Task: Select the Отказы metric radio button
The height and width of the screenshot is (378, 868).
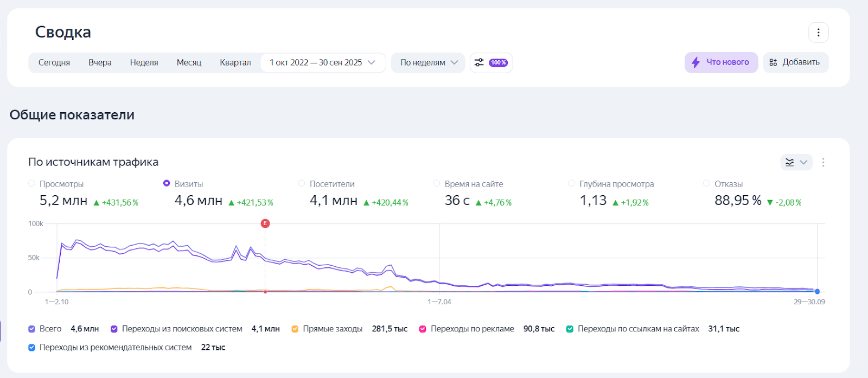Action: pos(706,183)
